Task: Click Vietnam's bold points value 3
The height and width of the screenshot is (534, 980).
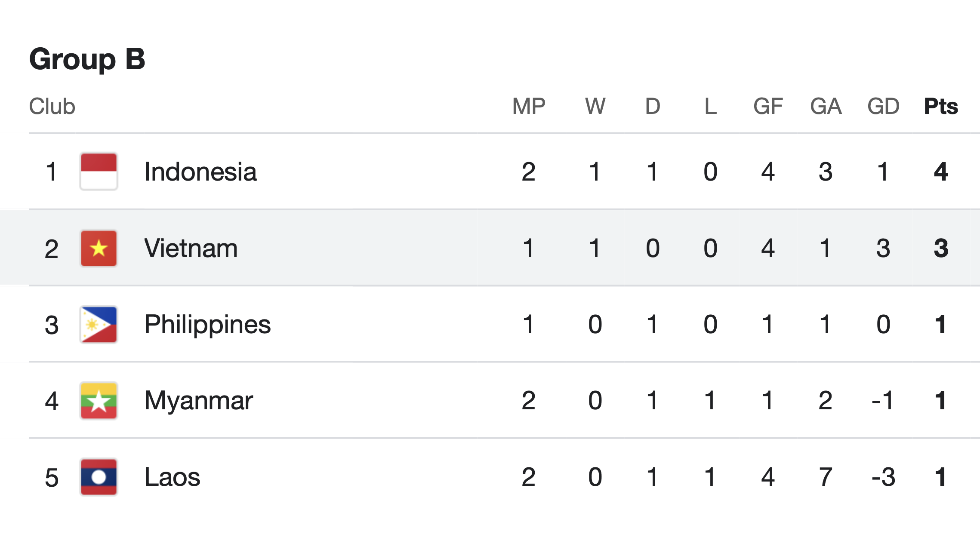Action: 941,248
